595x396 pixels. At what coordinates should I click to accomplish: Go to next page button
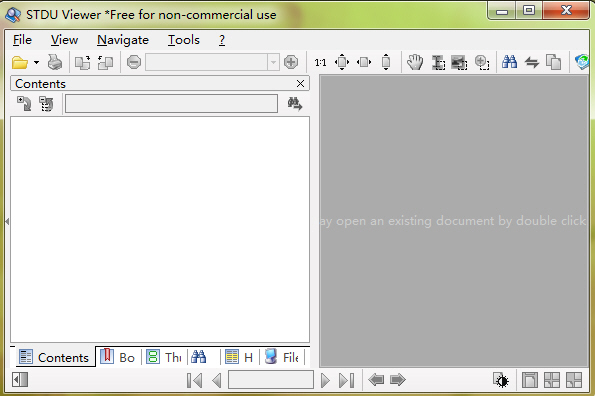tap(325, 380)
